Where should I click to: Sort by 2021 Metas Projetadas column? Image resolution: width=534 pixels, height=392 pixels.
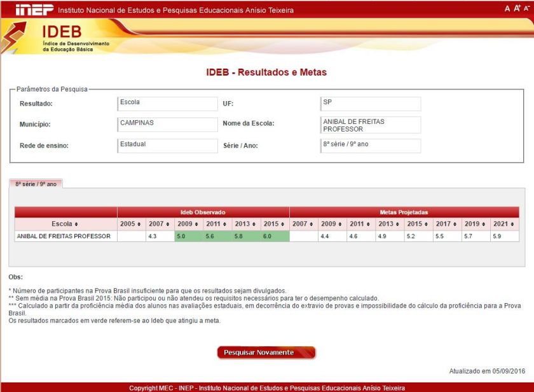pos(505,224)
